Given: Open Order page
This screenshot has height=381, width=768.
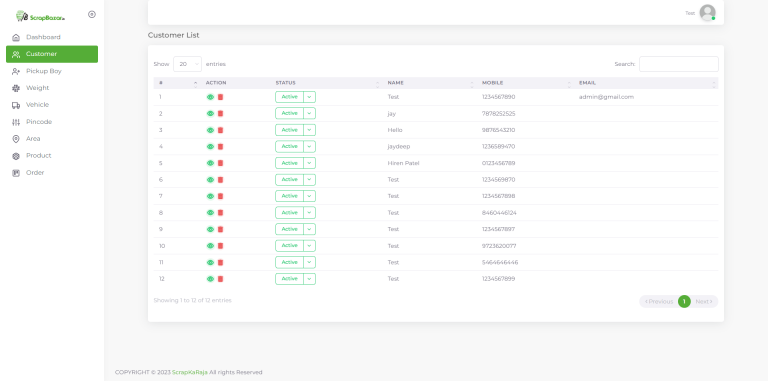Looking at the screenshot, I should pyautogui.click(x=52, y=173).
